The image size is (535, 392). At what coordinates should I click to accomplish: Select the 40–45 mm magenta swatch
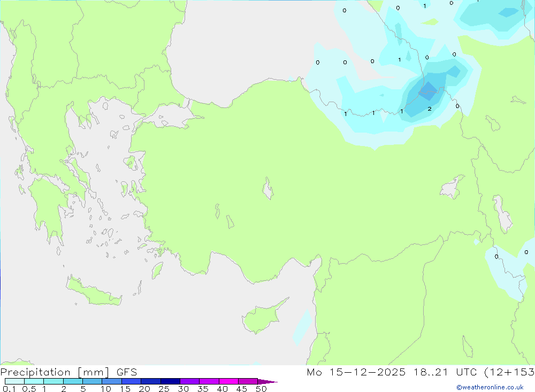click(x=228, y=381)
